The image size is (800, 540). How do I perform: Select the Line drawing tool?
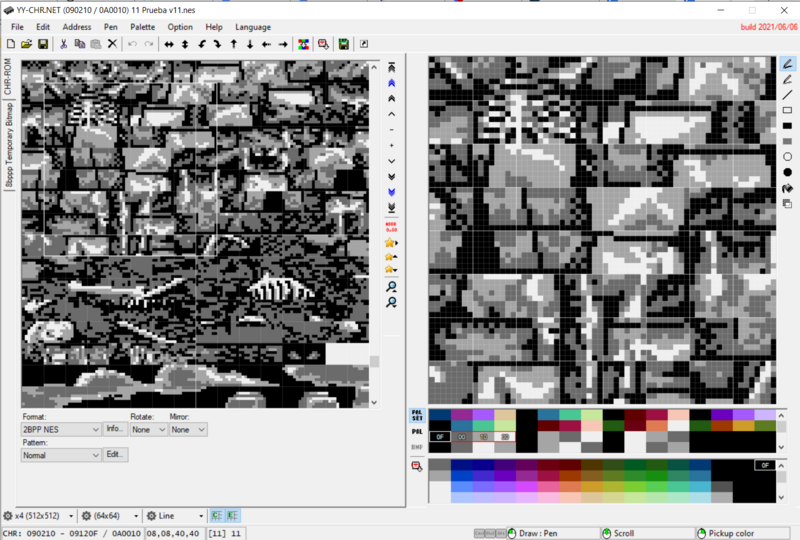(x=787, y=95)
